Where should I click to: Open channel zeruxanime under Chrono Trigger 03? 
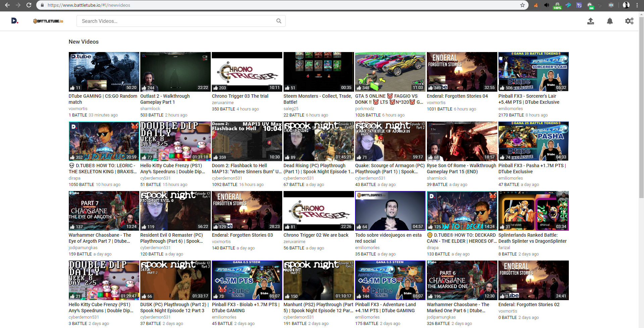click(x=223, y=103)
